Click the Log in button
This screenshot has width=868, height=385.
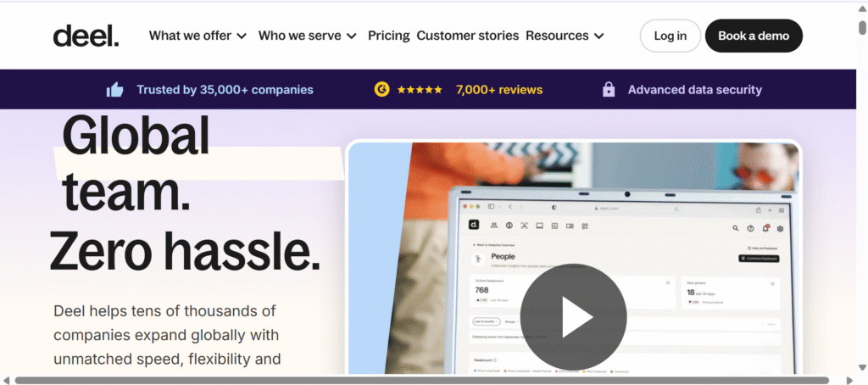pos(670,36)
